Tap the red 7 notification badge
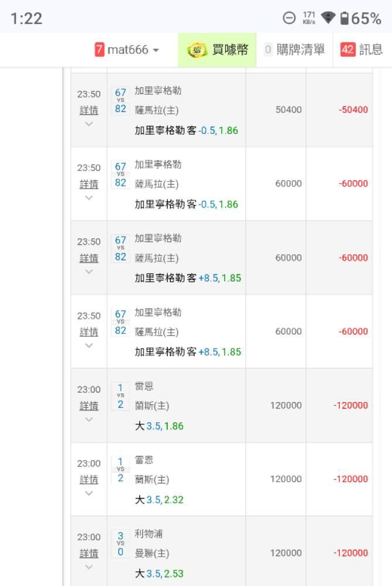392x586 pixels. click(100, 50)
